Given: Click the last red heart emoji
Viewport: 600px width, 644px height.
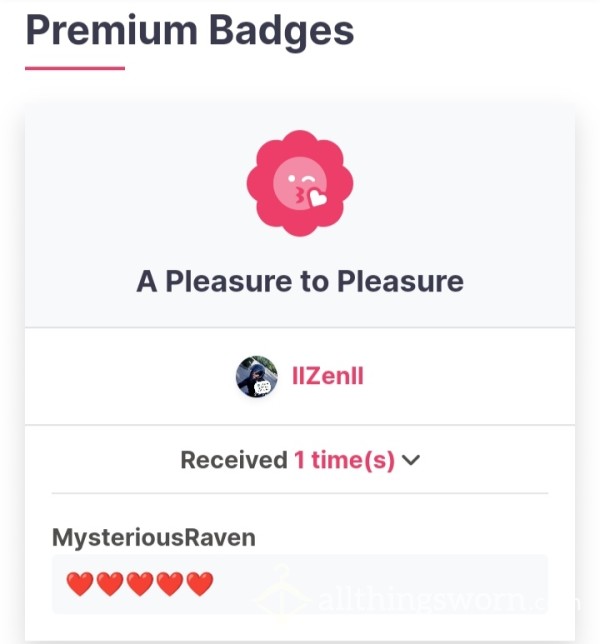Looking at the screenshot, I should click(200, 584).
